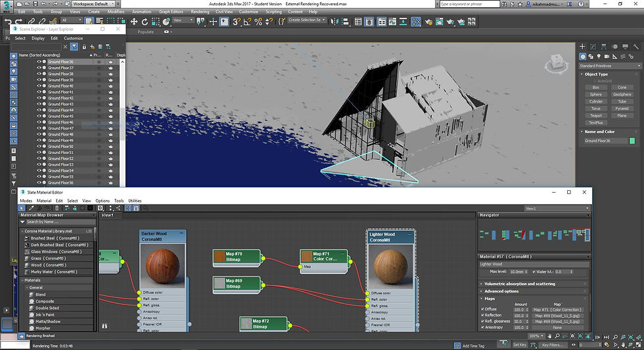Click the Teapot primitive button
This screenshot has height=350, width=644.
[x=595, y=116]
